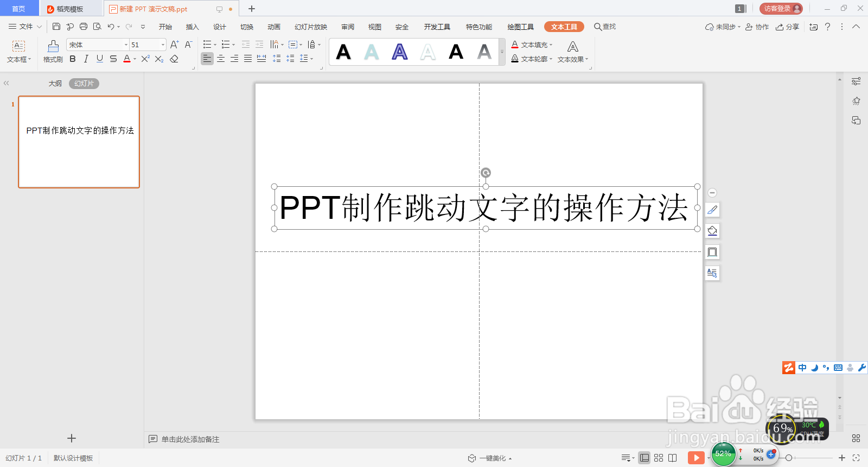868x467 pixels.
Task: Choose the solid black text style preset
Action: point(343,52)
